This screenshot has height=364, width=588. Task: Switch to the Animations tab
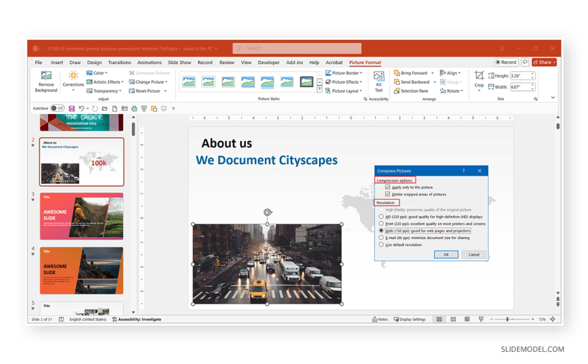click(149, 63)
